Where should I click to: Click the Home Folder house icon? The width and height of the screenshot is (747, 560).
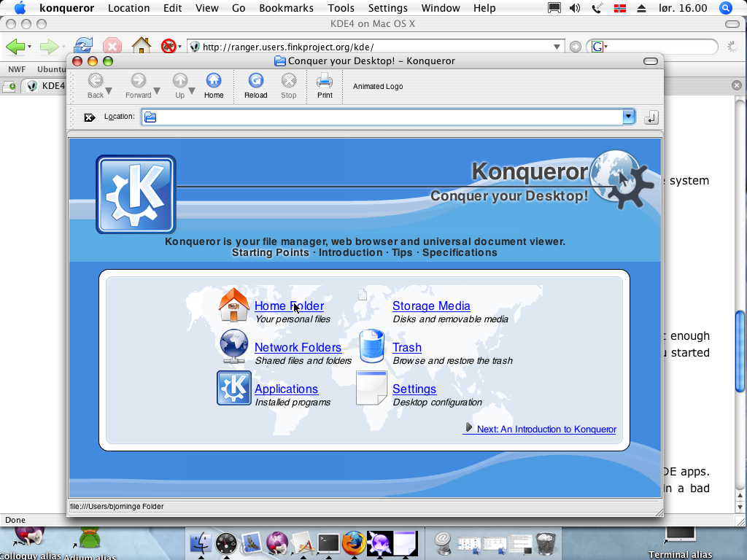(x=233, y=305)
